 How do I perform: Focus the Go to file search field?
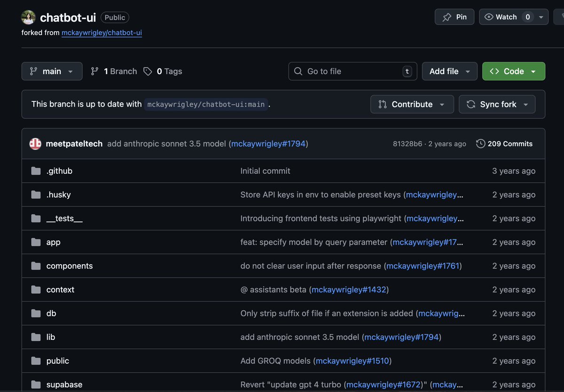pyautogui.click(x=352, y=71)
